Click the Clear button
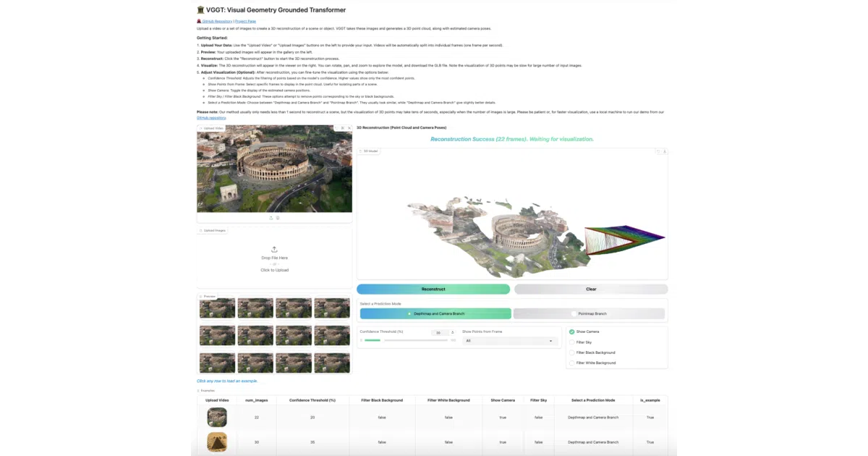Image resolution: width=868 pixels, height=456 pixels. pos(591,289)
